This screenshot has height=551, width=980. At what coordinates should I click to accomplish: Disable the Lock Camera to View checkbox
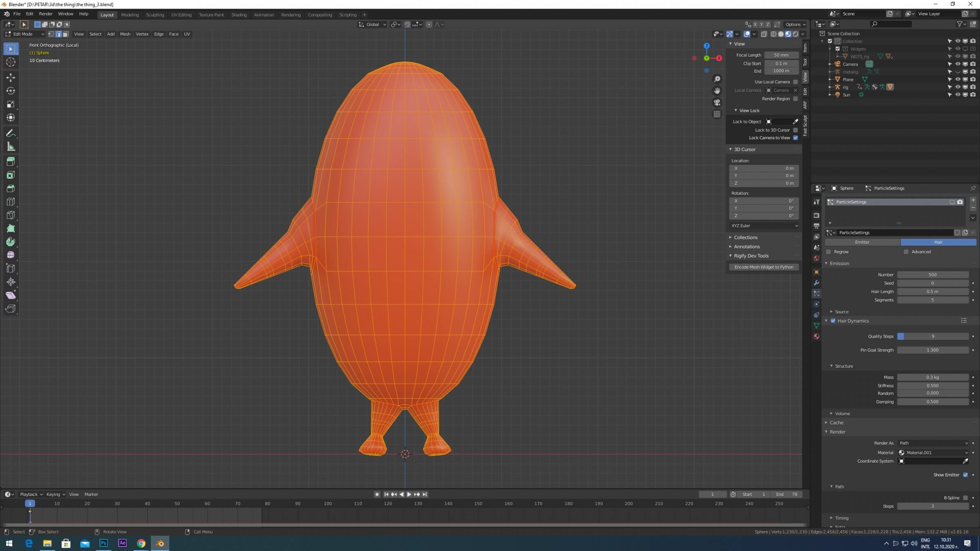coord(795,138)
